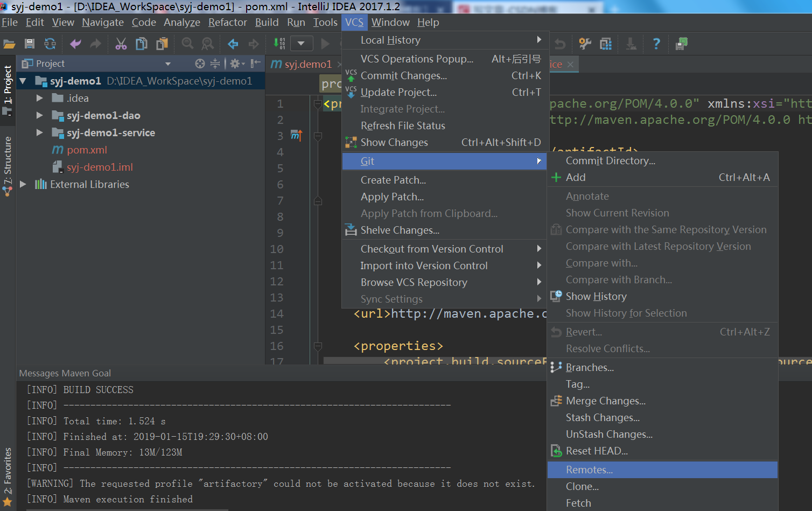Choose Shelve Changes... menu entry
812x511 pixels.
445,230
